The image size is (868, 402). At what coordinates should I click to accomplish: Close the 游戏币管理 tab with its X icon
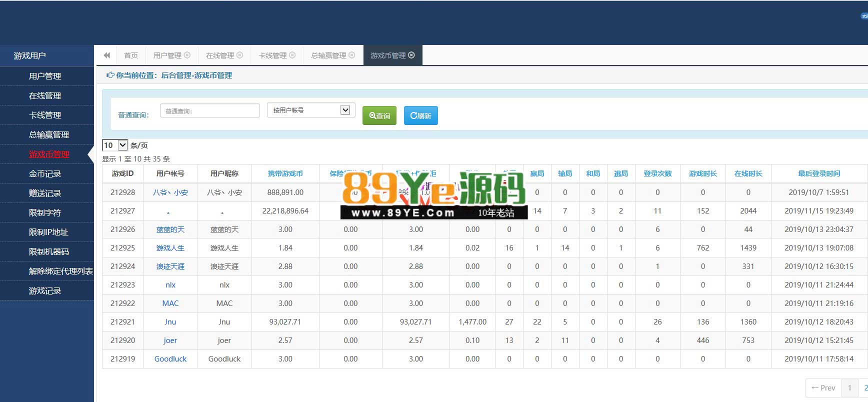click(411, 55)
